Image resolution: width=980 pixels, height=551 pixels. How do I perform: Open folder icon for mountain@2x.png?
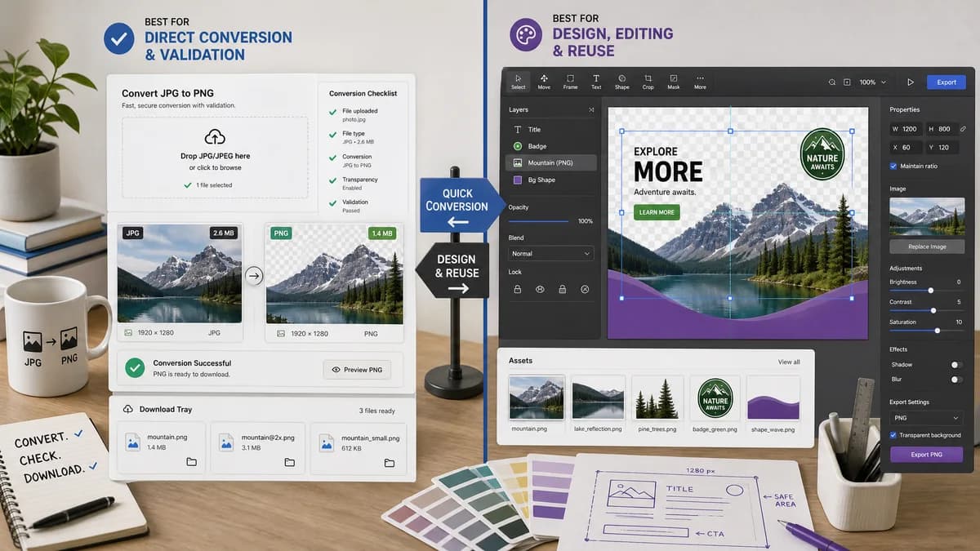coord(289,462)
